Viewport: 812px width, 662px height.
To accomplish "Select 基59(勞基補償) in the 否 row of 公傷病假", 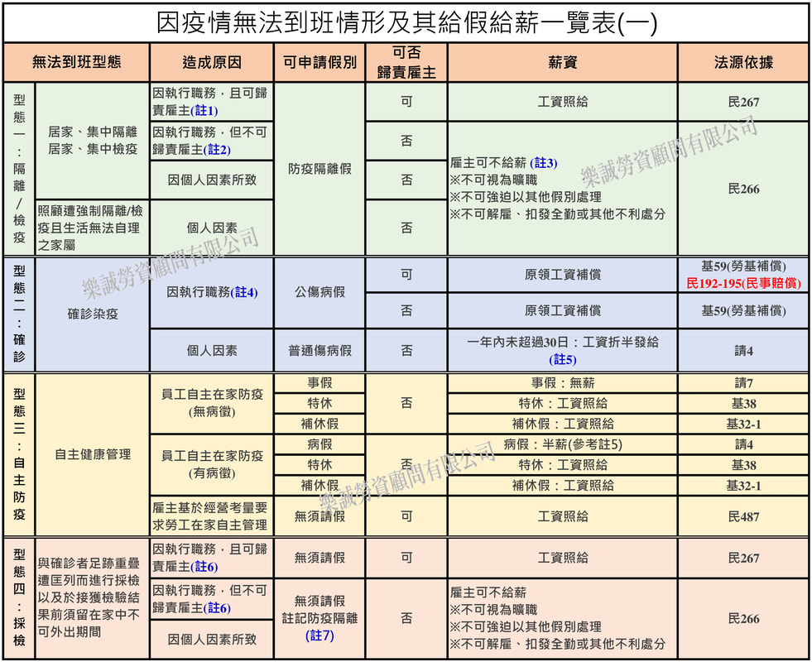I will click(743, 310).
